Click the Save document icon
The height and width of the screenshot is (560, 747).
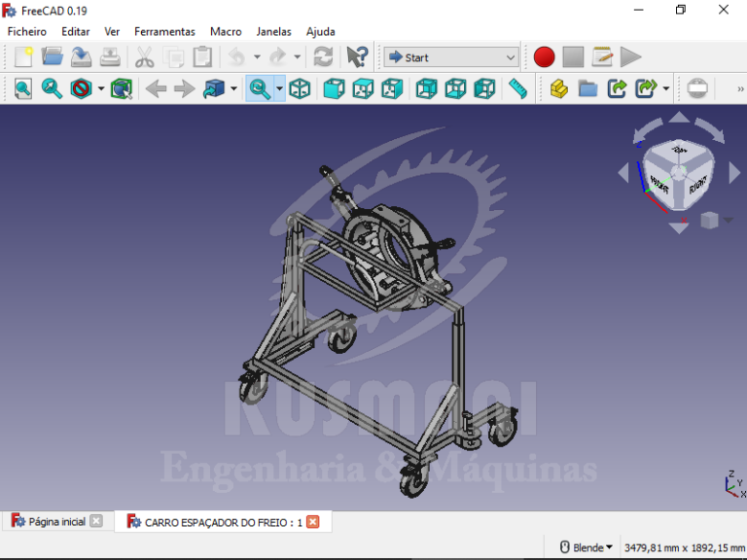(x=81, y=57)
